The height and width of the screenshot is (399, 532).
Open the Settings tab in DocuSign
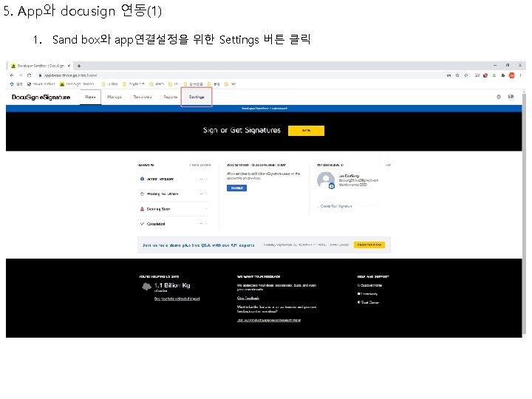tap(197, 97)
